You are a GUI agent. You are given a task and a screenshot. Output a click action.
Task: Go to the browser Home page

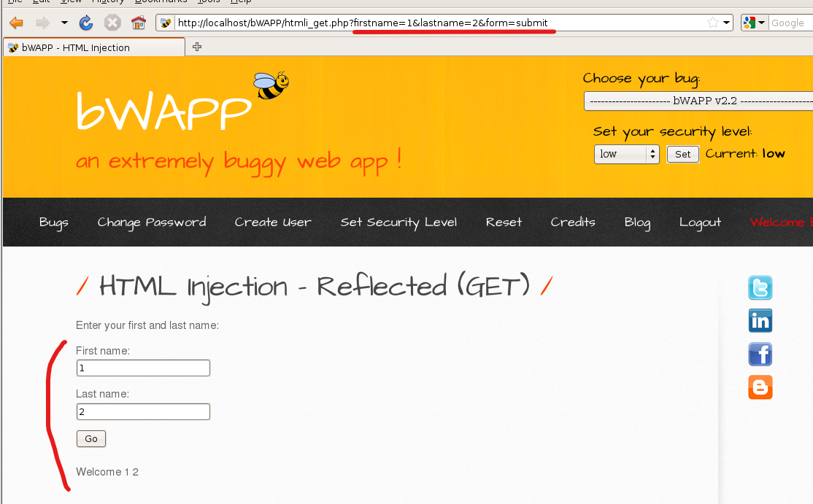click(139, 23)
